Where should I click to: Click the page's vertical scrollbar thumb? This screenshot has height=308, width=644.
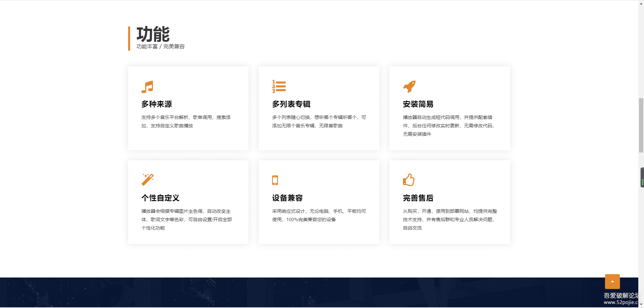tap(641, 125)
